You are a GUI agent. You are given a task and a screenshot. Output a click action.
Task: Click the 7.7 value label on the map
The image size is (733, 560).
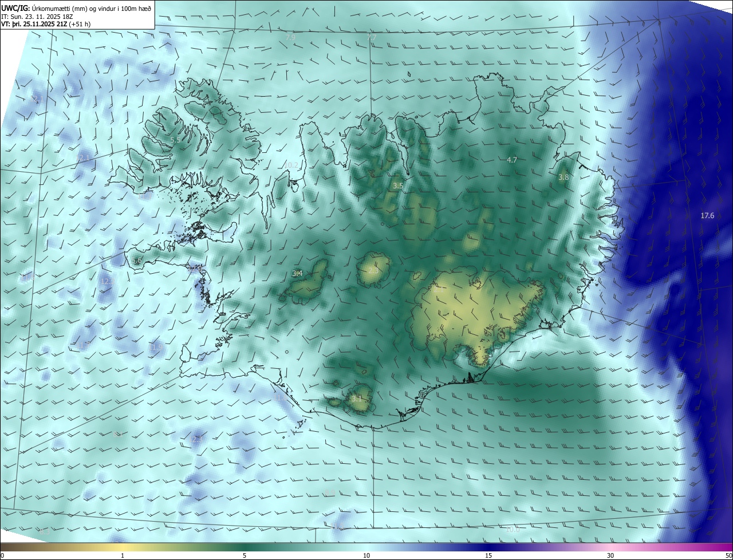(x=372, y=37)
